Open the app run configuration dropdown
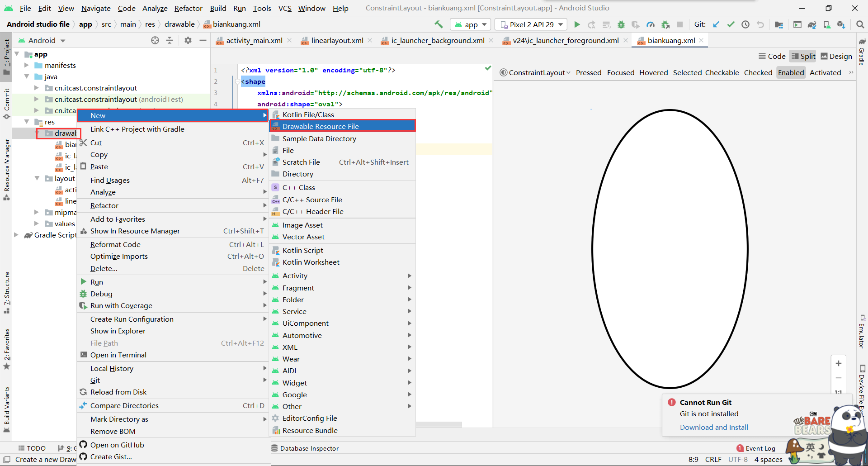Screen dimensions: 868x466 point(470,24)
